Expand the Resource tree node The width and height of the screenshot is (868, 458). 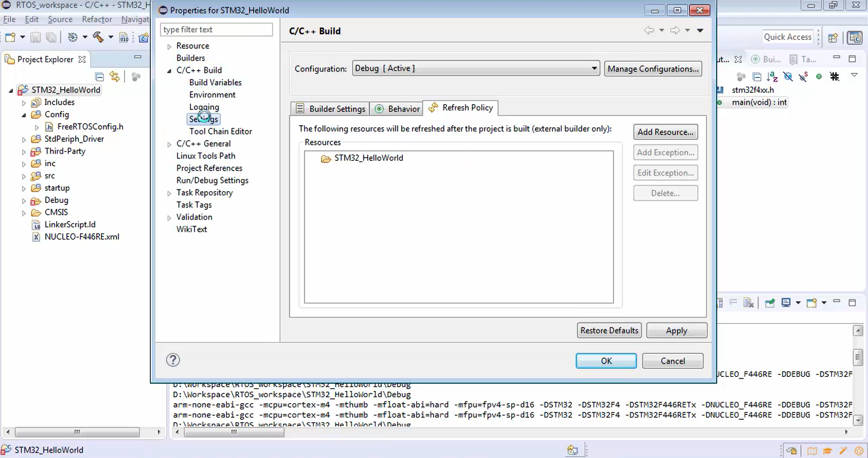(169, 46)
